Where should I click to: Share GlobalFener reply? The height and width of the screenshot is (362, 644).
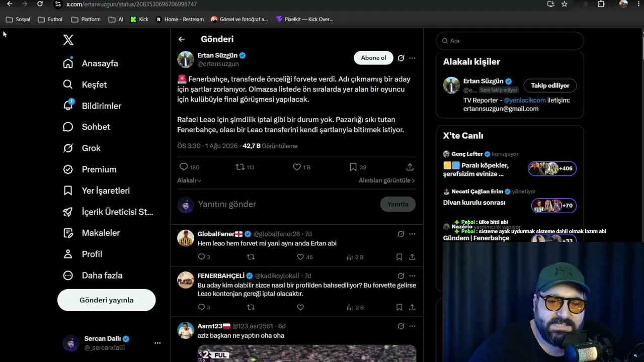coord(412,257)
